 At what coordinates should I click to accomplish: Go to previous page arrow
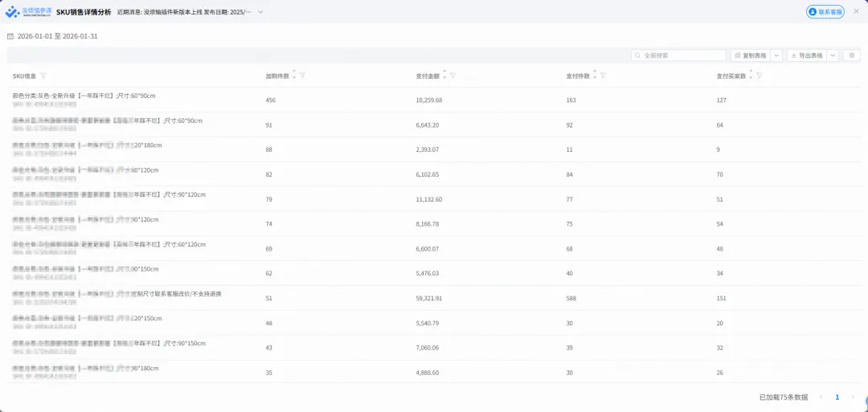coord(821,397)
